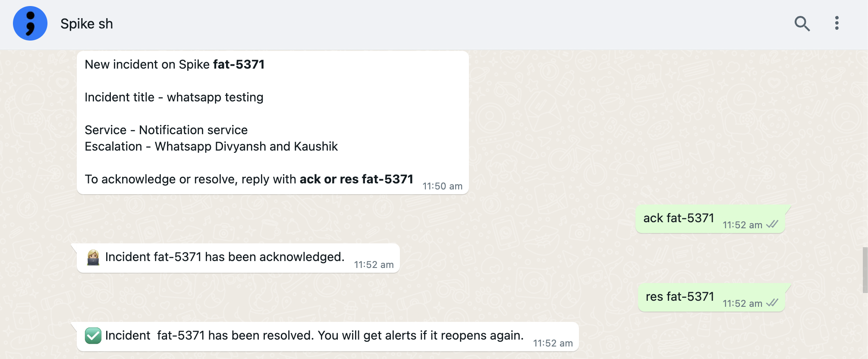Click the 'Incident fat-5371 has been acknowledged' message
The width and height of the screenshot is (868, 359).
click(x=238, y=258)
